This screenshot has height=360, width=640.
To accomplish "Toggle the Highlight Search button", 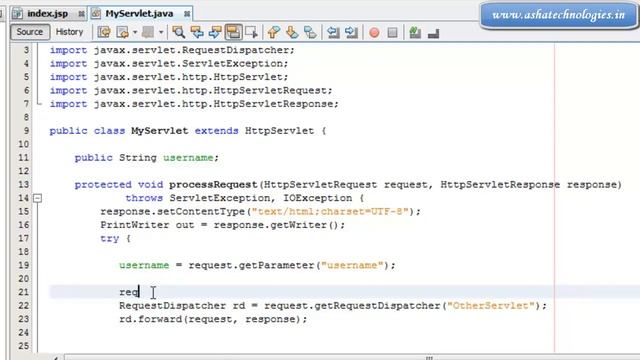I will 233,32.
